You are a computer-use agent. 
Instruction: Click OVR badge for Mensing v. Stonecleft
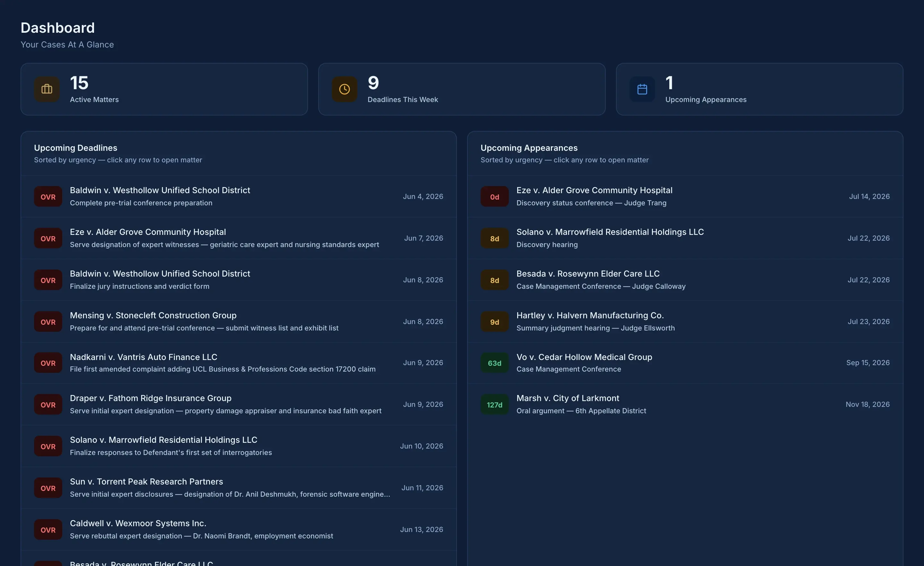coord(48,322)
